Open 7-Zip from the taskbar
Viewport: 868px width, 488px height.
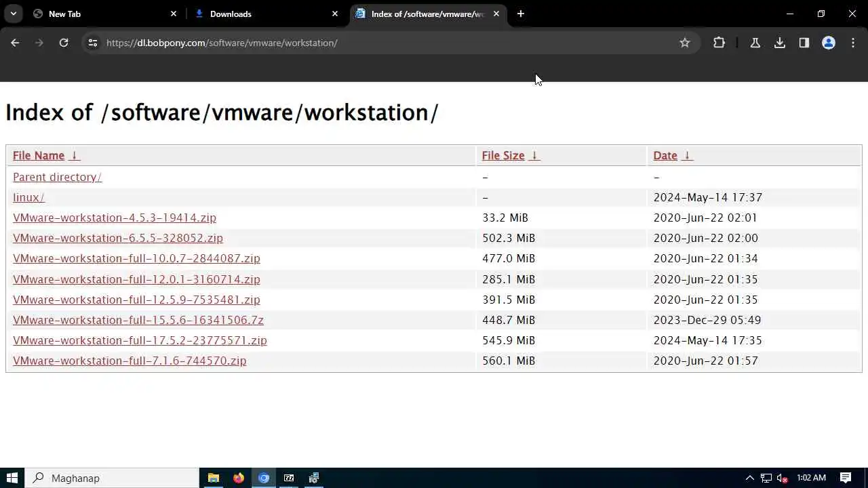(x=289, y=478)
